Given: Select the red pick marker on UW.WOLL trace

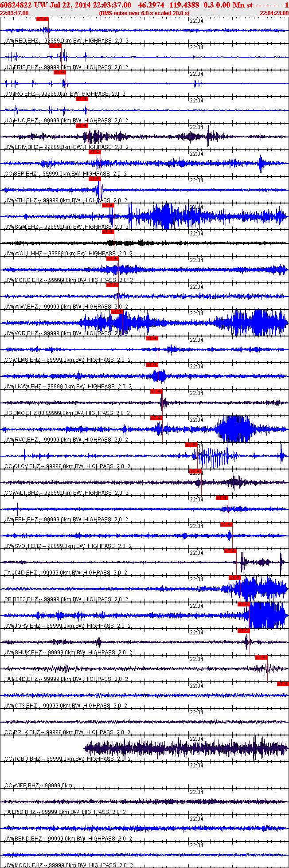Looking at the screenshot, I should coord(108,232).
